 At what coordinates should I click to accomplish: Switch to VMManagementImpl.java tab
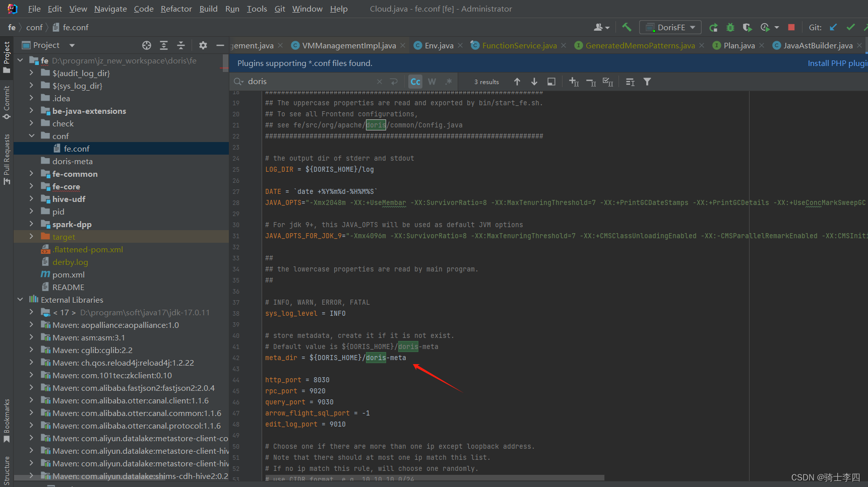pyautogui.click(x=349, y=45)
